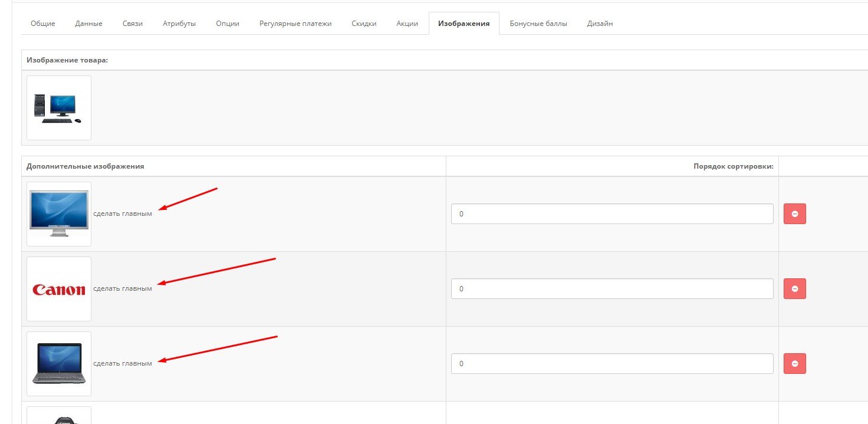Screen dimensions: 868x424
Task: Open the Регулярные платежи tab
Action: [295, 24]
